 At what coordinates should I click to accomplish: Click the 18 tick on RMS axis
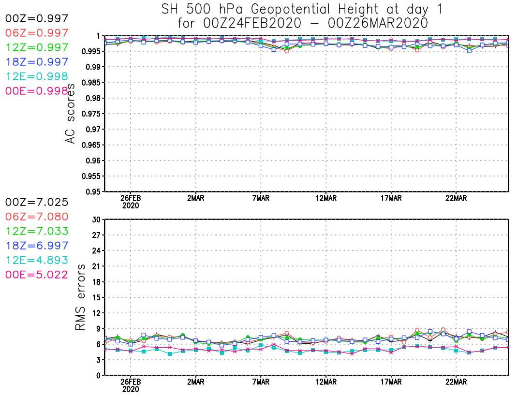[96, 282]
